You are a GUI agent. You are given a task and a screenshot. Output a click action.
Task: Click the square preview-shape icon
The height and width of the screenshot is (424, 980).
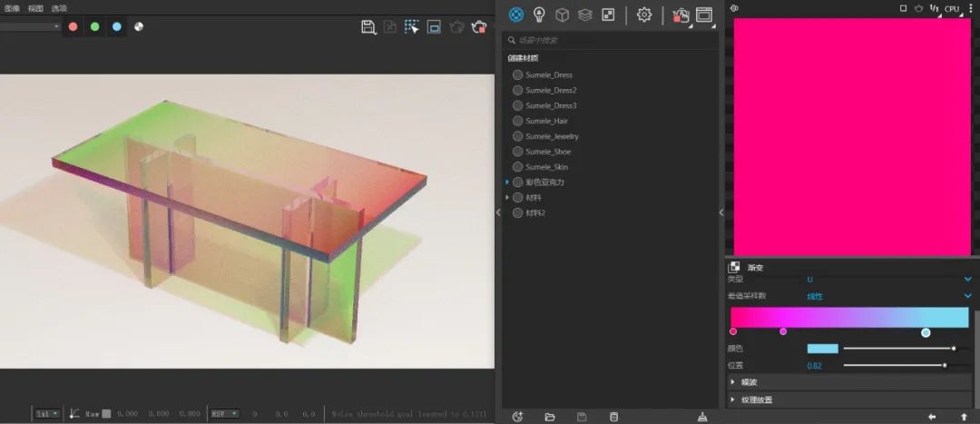(903, 9)
